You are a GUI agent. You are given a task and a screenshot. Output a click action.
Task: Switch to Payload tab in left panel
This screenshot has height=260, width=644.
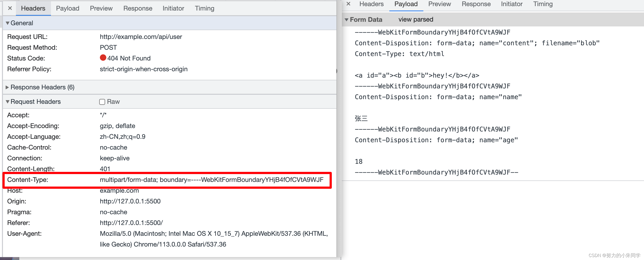(68, 8)
